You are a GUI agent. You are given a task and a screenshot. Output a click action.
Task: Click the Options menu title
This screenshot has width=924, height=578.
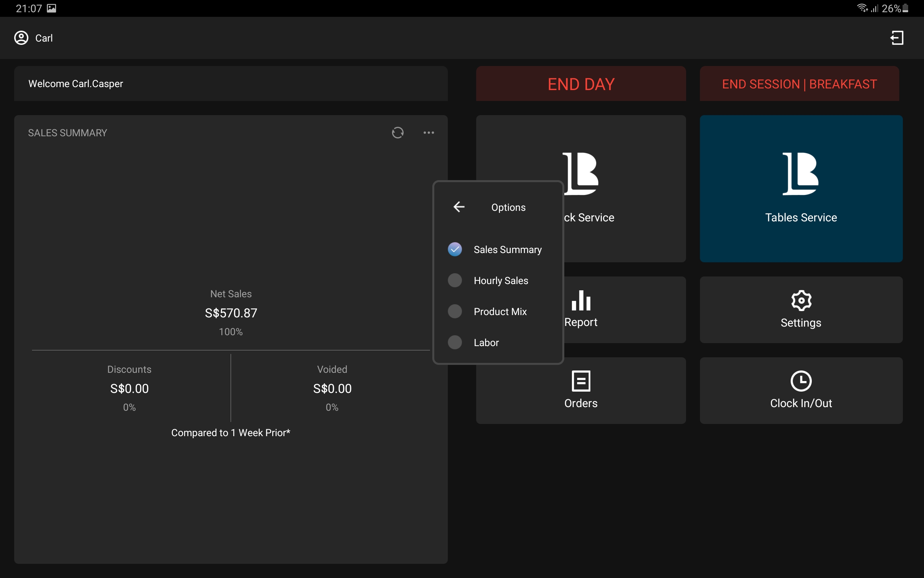click(x=508, y=207)
